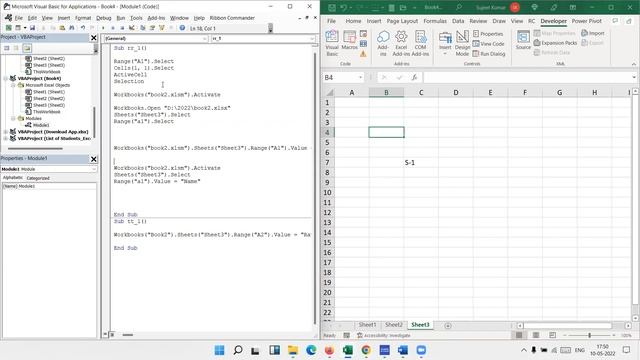Open the Object Browser icon in VBA toolbar

click(x=162, y=28)
